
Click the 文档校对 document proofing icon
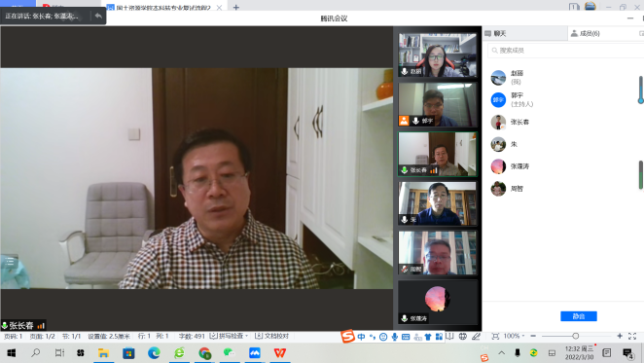point(271,336)
